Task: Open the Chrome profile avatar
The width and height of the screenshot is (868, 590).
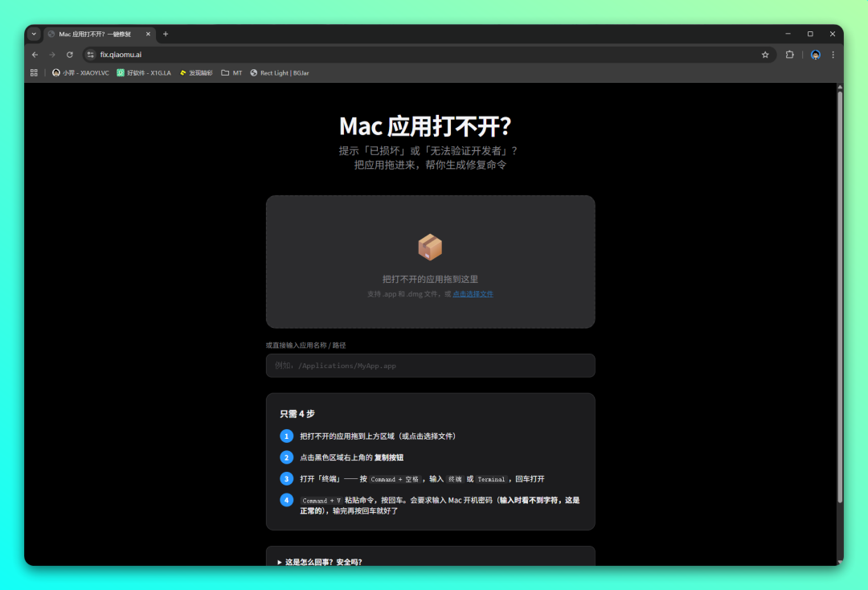Action: tap(816, 55)
